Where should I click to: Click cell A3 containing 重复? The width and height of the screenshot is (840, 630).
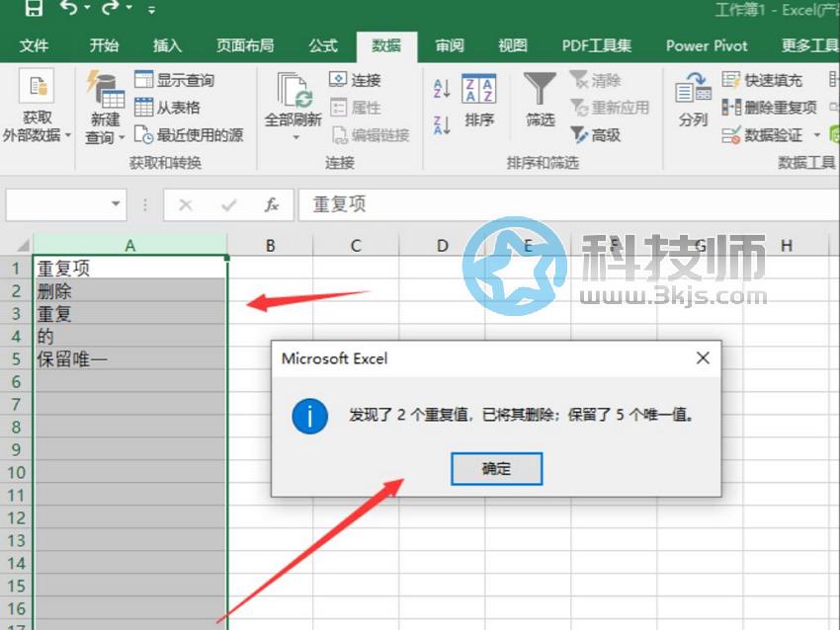point(130,314)
